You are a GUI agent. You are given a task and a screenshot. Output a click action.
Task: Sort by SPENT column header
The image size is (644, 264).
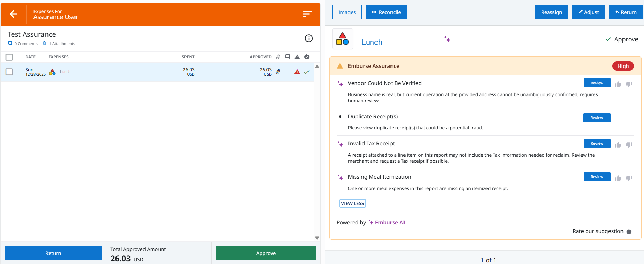[x=188, y=57]
